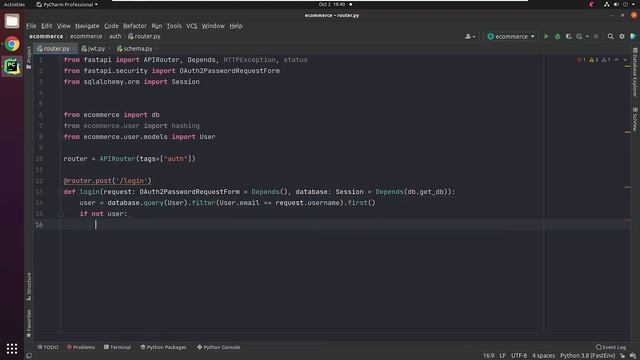
Task: Click the red error count indicator
Action: pos(581,60)
